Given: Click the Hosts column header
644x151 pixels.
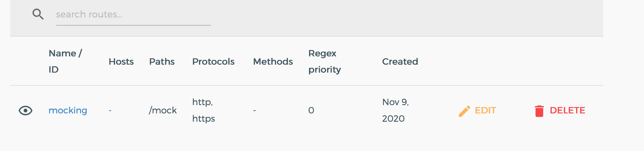Looking at the screenshot, I should pyautogui.click(x=121, y=61).
